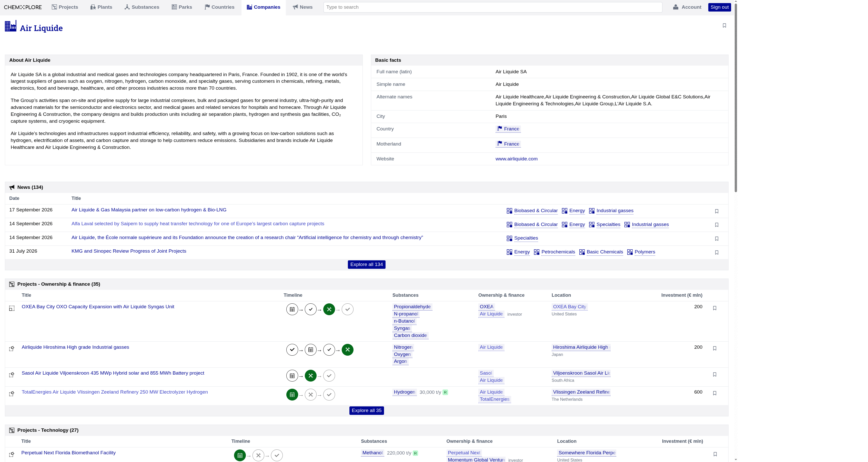The image size is (868, 462).
Task: Click the project type icon beside Perpetual Next Florida
Action: click(x=12, y=454)
